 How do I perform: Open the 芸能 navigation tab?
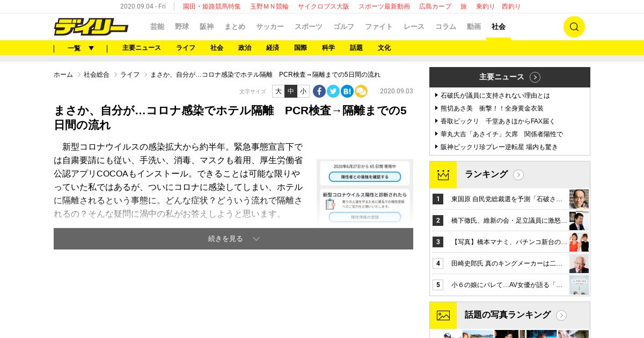157,27
